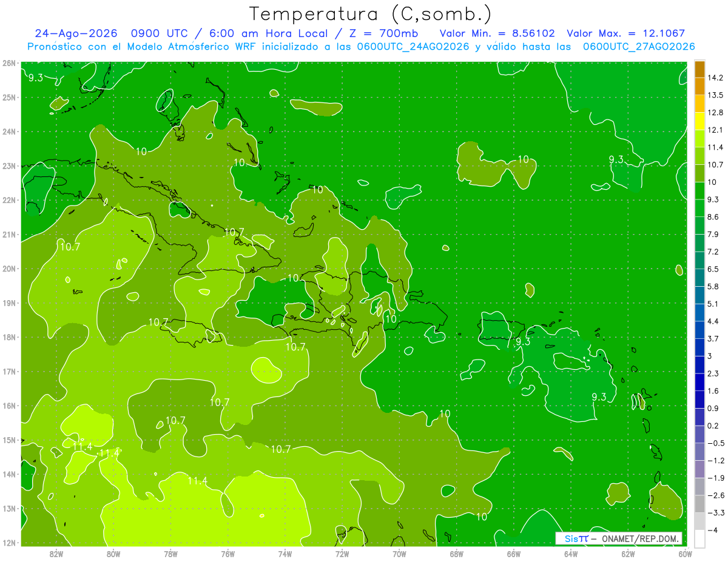Screen dimensions: 728x562
Task: Click the 76W longitude axis label
Action: (x=228, y=554)
